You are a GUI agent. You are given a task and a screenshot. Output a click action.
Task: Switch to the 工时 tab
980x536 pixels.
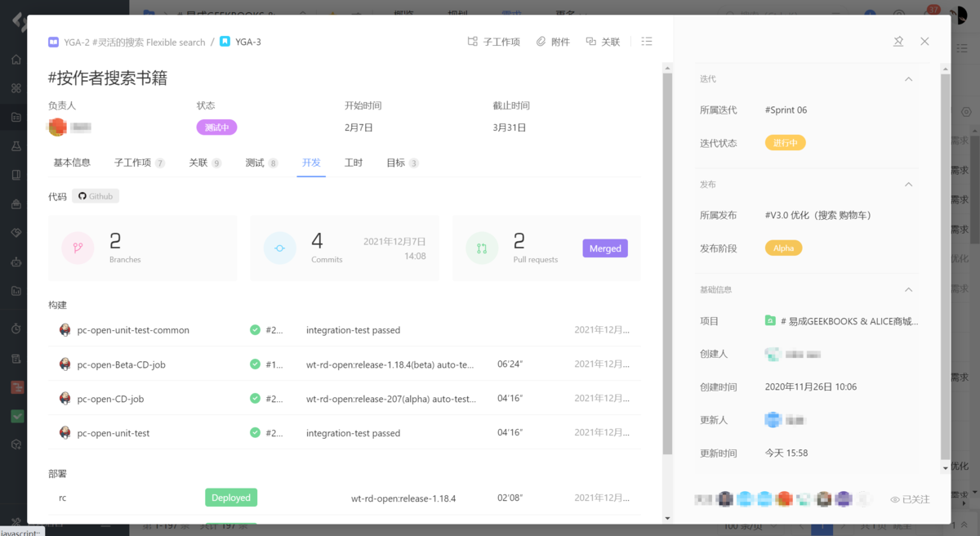coord(354,162)
